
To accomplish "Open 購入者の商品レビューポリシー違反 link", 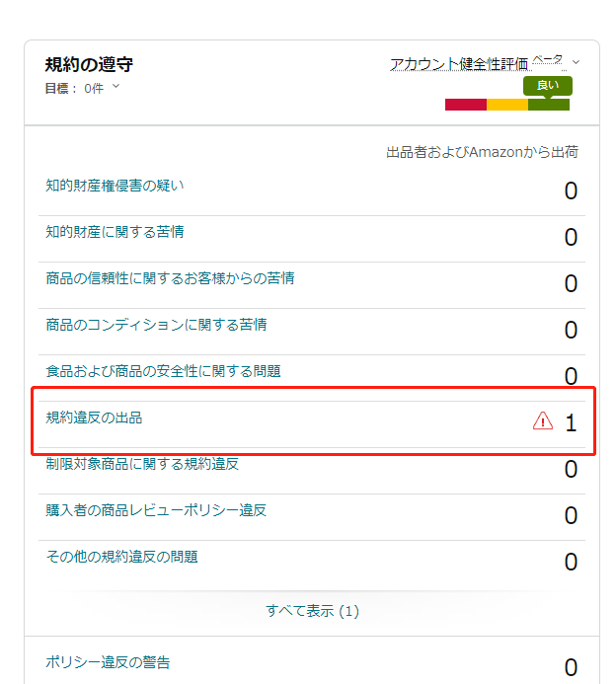I will point(156,510).
